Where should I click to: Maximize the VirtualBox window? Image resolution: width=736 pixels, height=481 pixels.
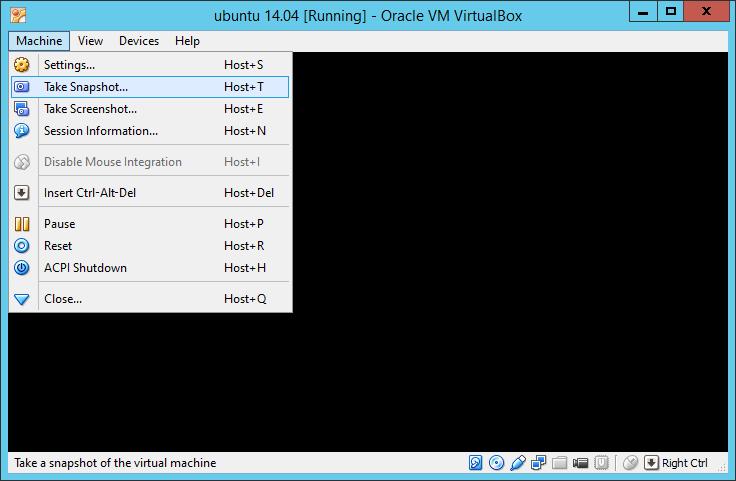point(670,11)
